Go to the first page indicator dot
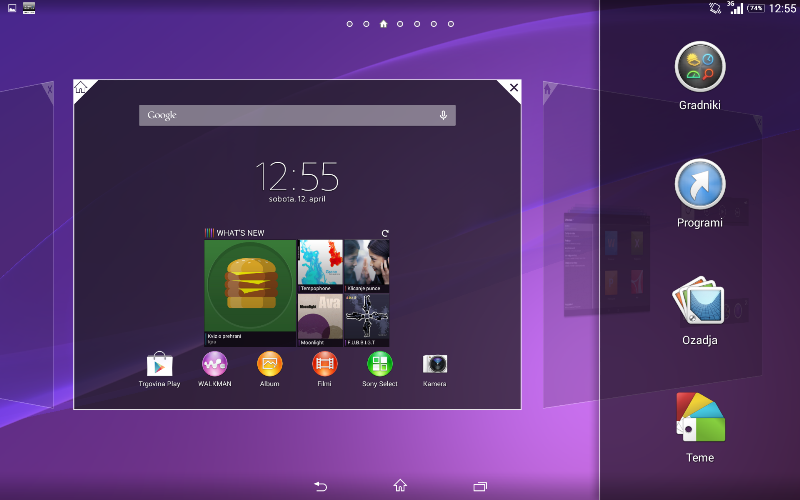 pos(349,24)
